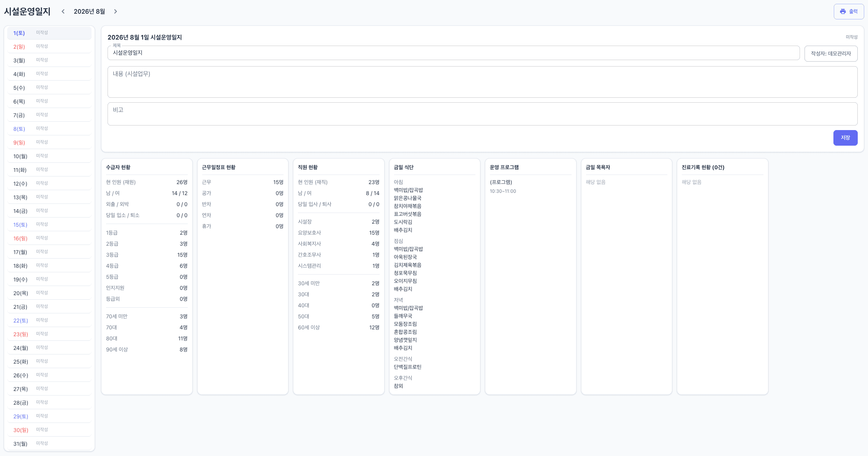Screen dimensions: 868x456
Task: Click the 단백질프로틴 morning snack item
Action: click(x=407, y=367)
